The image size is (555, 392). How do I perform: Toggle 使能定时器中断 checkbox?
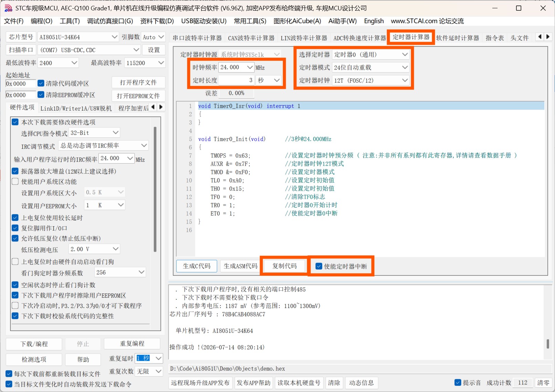click(319, 266)
